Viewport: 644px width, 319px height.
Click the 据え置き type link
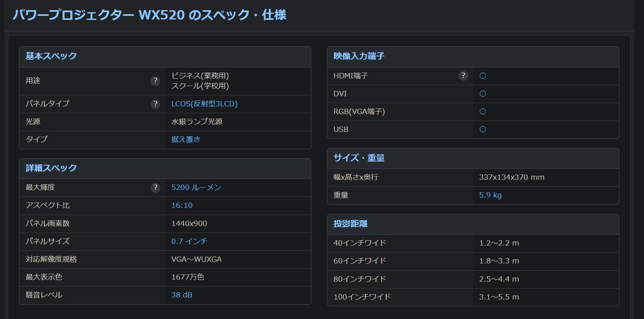(186, 140)
